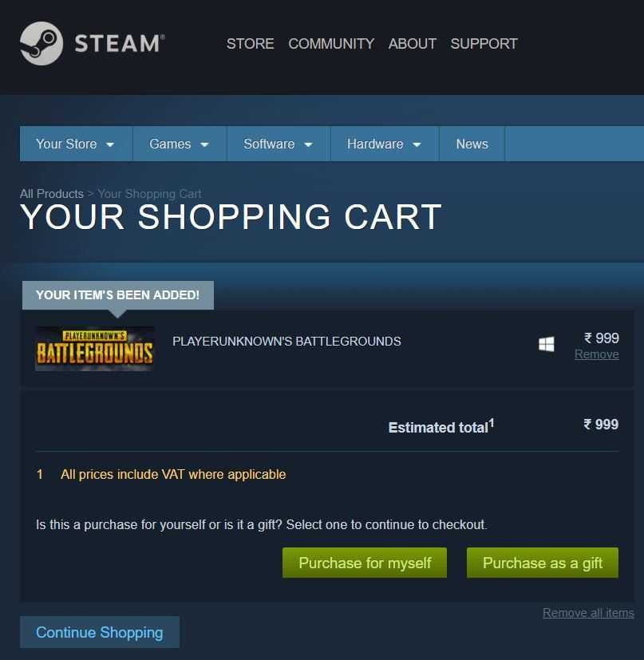Select the ABOUT menu item
Image resolution: width=644 pixels, height=660 pixels.
(412, 44)
